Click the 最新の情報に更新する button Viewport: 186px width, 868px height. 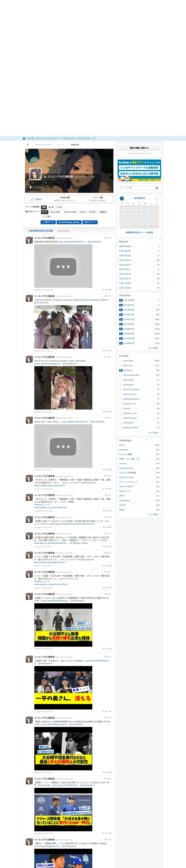(139, 148)
